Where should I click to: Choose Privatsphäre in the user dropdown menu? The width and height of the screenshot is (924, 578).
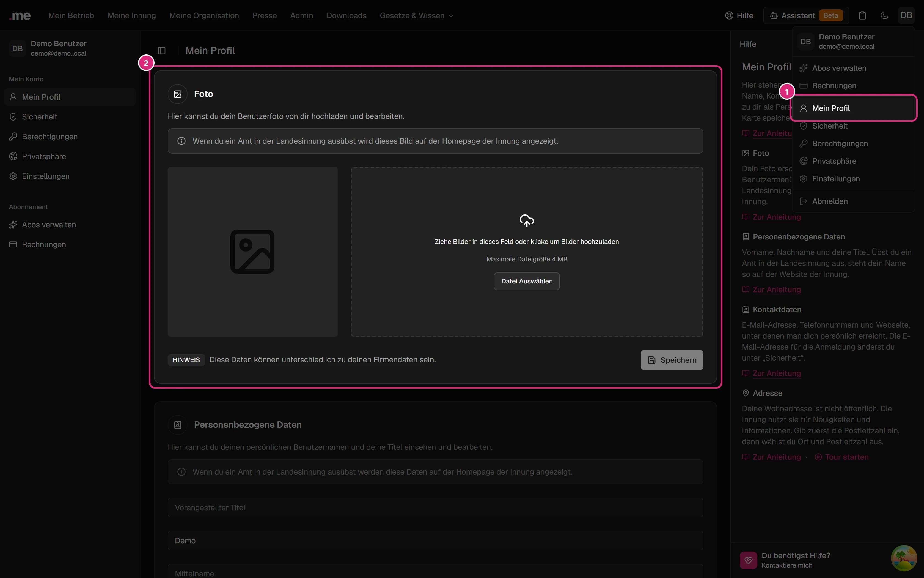pyautogui.click(x=853, y=161)
